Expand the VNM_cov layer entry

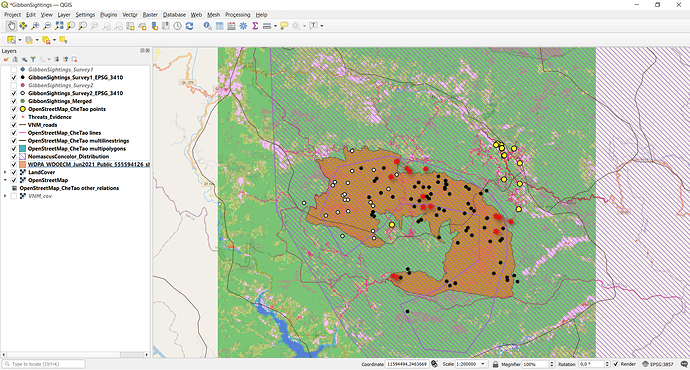coord(5,196)
